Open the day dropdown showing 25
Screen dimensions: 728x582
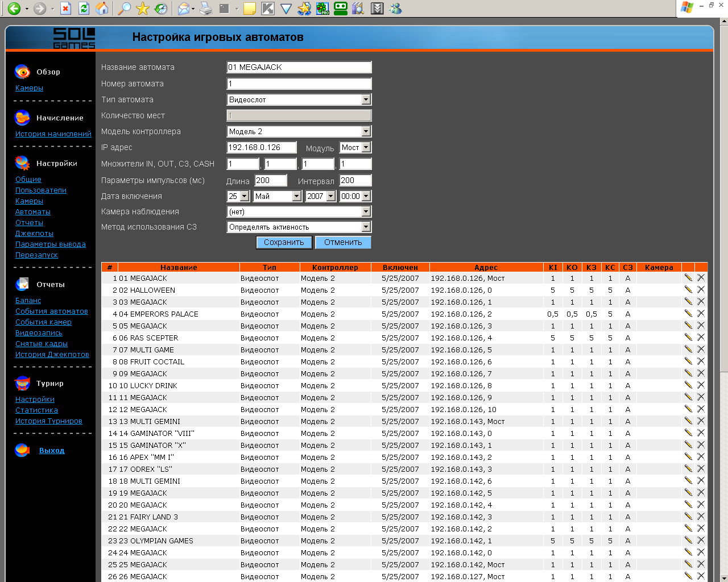click(238, 196)
